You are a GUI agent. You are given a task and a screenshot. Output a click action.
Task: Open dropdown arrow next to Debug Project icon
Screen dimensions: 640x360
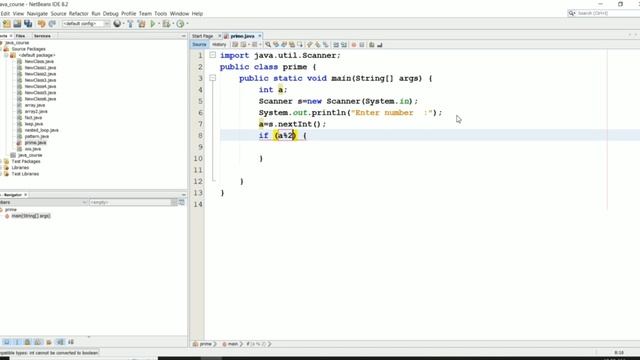pos(173,24)
